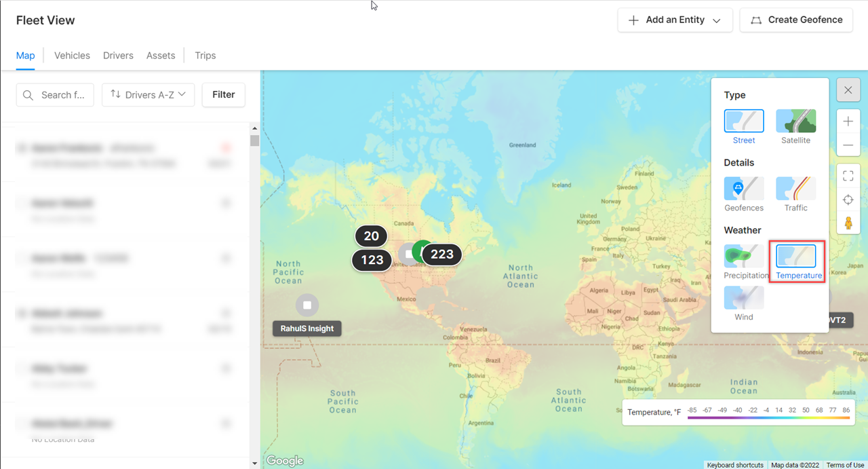Toggle the Traffic detail layer

[796, 189]
